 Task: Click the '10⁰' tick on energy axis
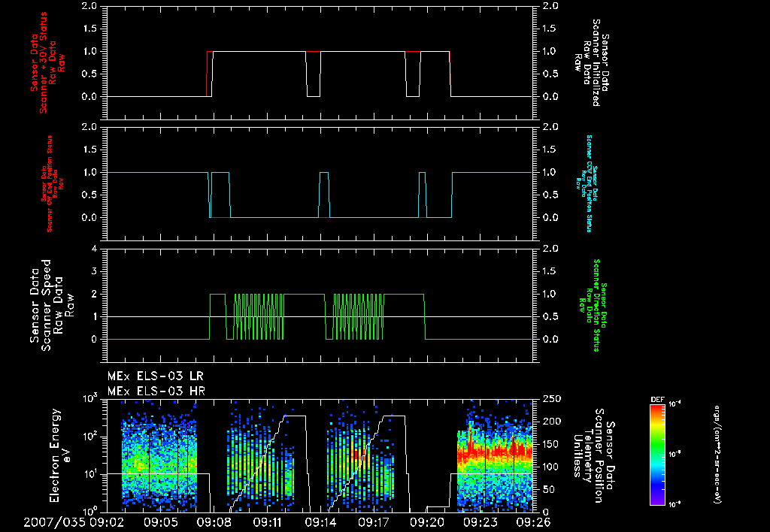(90, 510)
